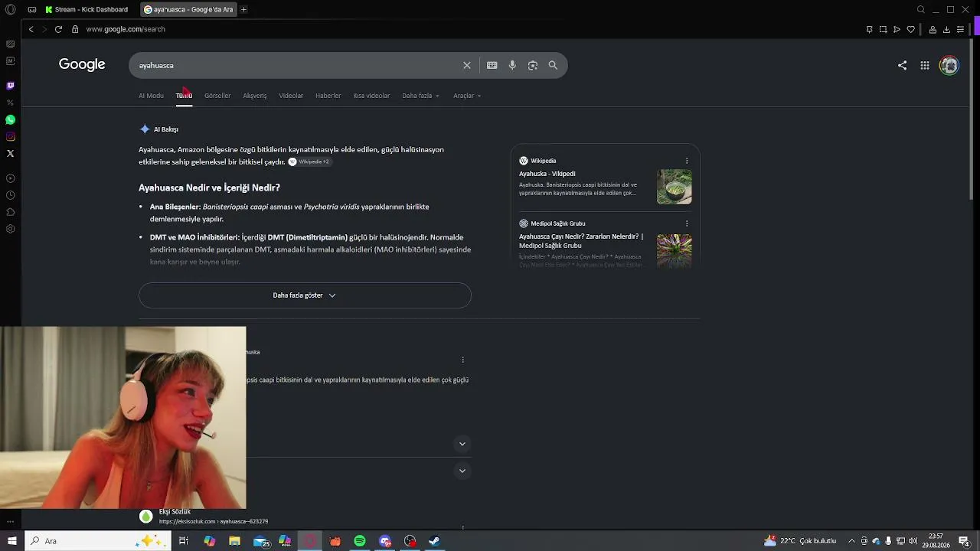Click the ayahuasca search input field
Image resolution: width=980 pixels, height=551 pixels.
pos(299,65)
